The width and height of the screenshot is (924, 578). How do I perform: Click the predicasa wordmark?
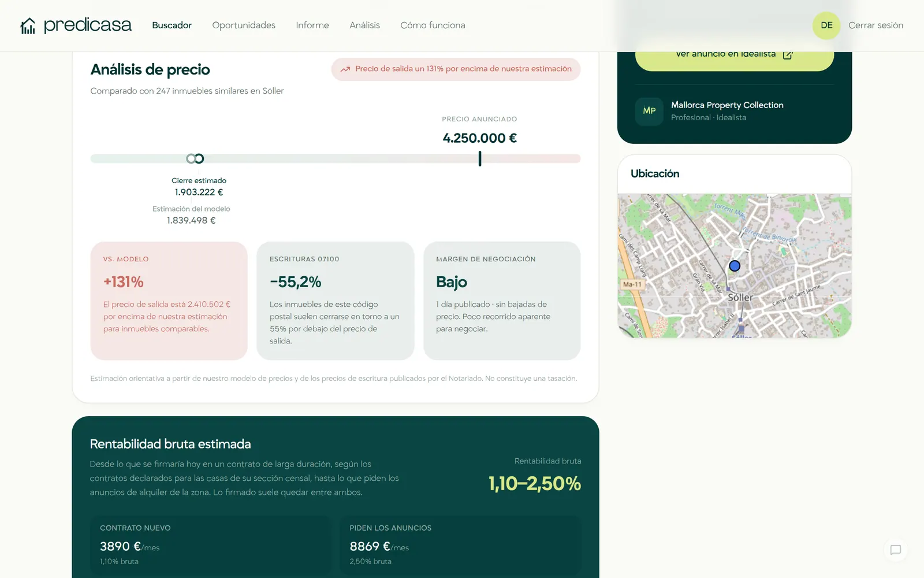[x=88, y=25]
